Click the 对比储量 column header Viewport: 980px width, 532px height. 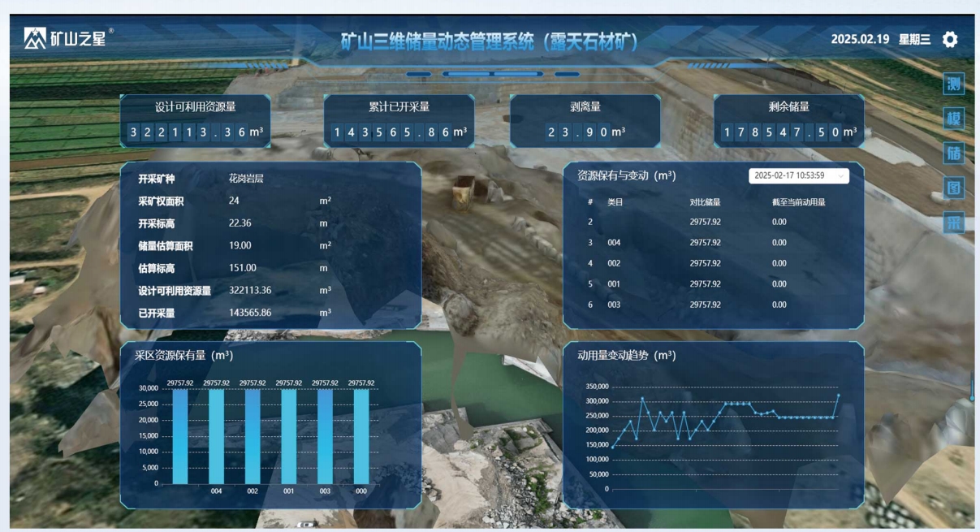pyautogui.click(x=706, y=202)
